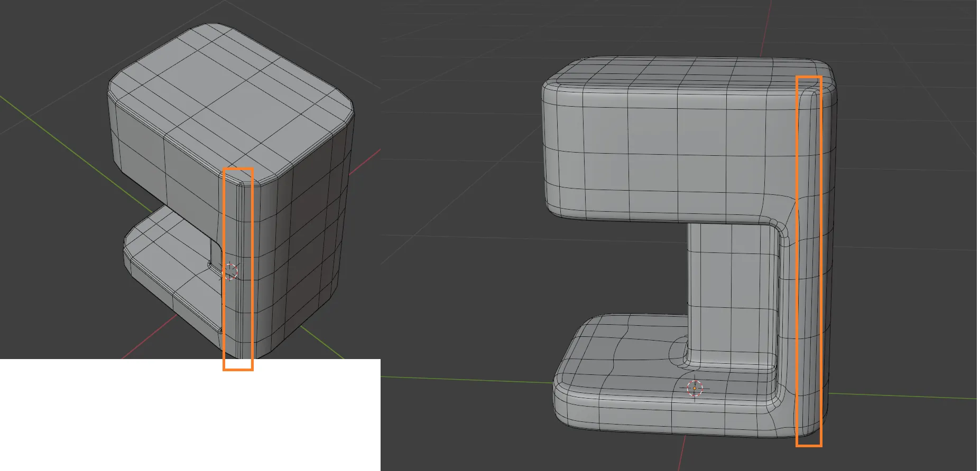This screenshot has width=980, height=471.
Task: Click the blank white area under left viewport
Action: [x=190, y=415]
